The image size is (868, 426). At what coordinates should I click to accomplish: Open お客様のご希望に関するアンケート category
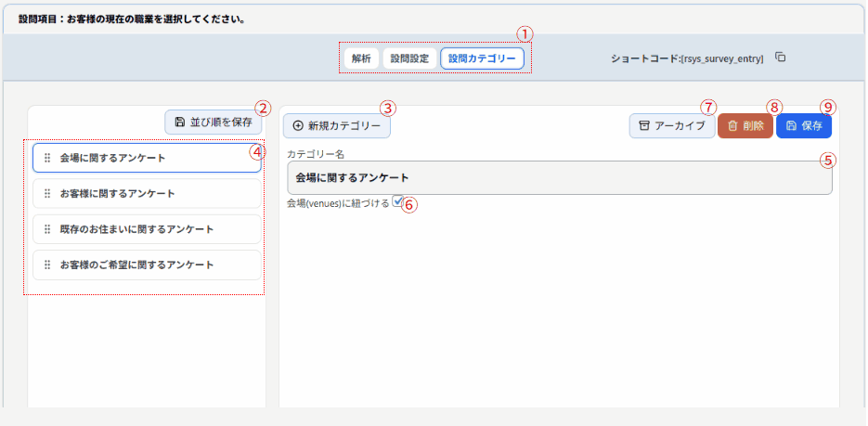(x=149, y=265)
